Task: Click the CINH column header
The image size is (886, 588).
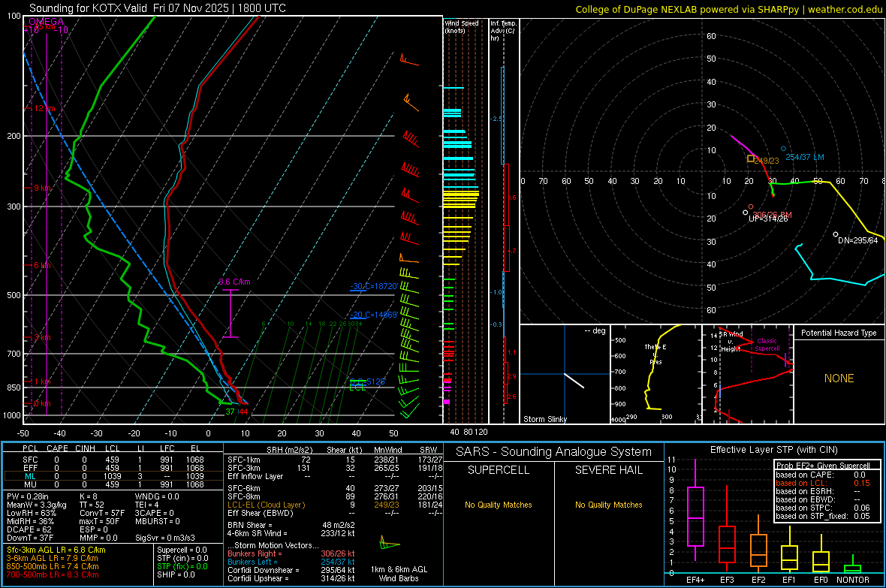Action: click(85, 448)
